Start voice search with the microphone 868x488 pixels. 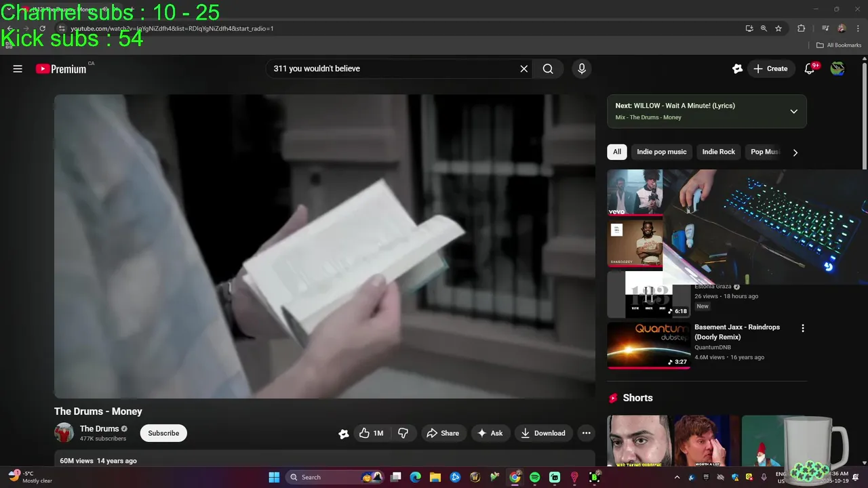pos(581,68)
